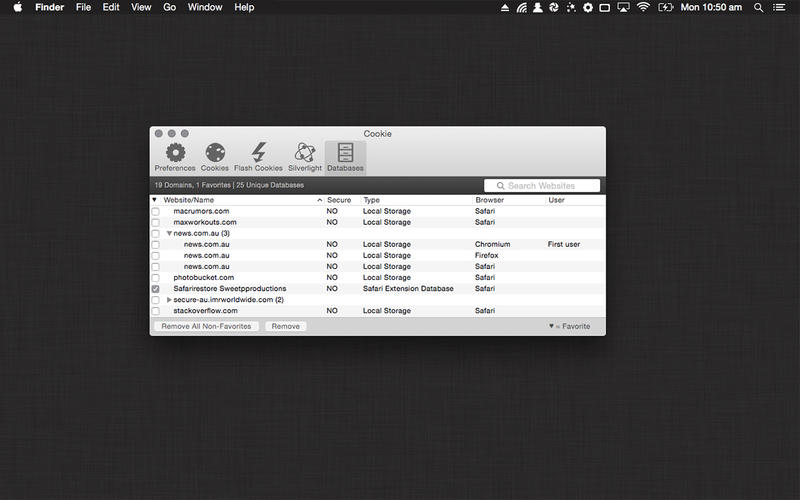Open the battery status menu
This screenshot has width=800, height=500.
665,8
